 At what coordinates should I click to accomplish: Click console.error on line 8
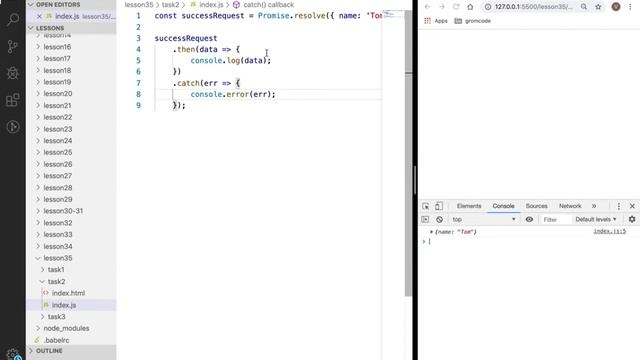click(220, 94)
